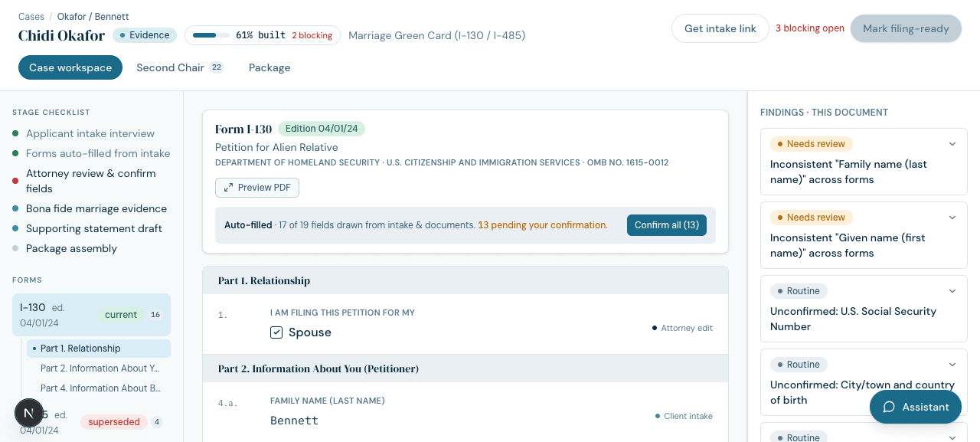Image resolution: width=980 pixels, height=442 pixels.
Task: Click the expand icon in Preview PDF
Action: (228, 188)
